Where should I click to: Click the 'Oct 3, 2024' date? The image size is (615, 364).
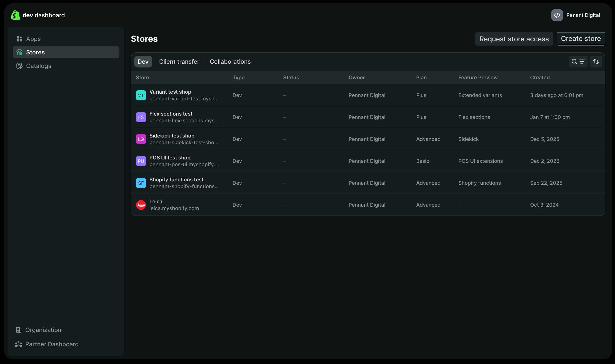pos(544,205)
